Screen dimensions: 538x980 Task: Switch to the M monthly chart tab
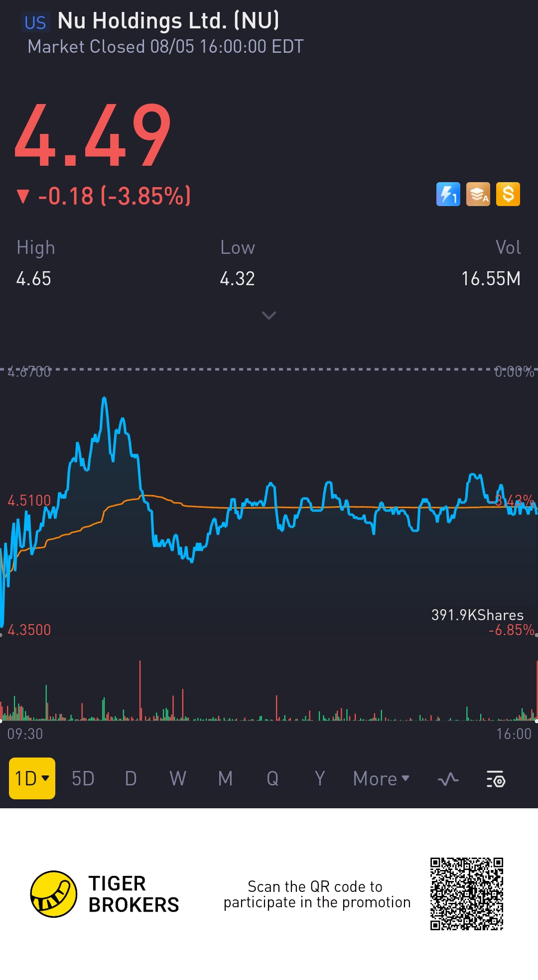pyautogui.click(x=225, y=778)
